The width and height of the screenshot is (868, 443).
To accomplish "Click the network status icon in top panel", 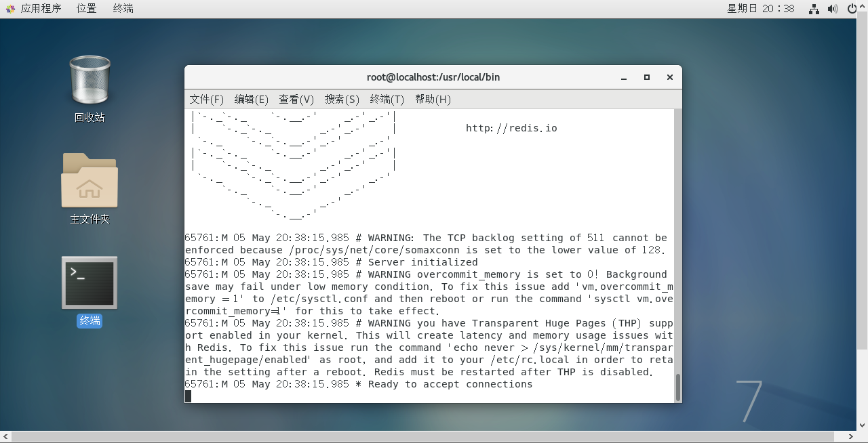I will click(x=815, y=9).
